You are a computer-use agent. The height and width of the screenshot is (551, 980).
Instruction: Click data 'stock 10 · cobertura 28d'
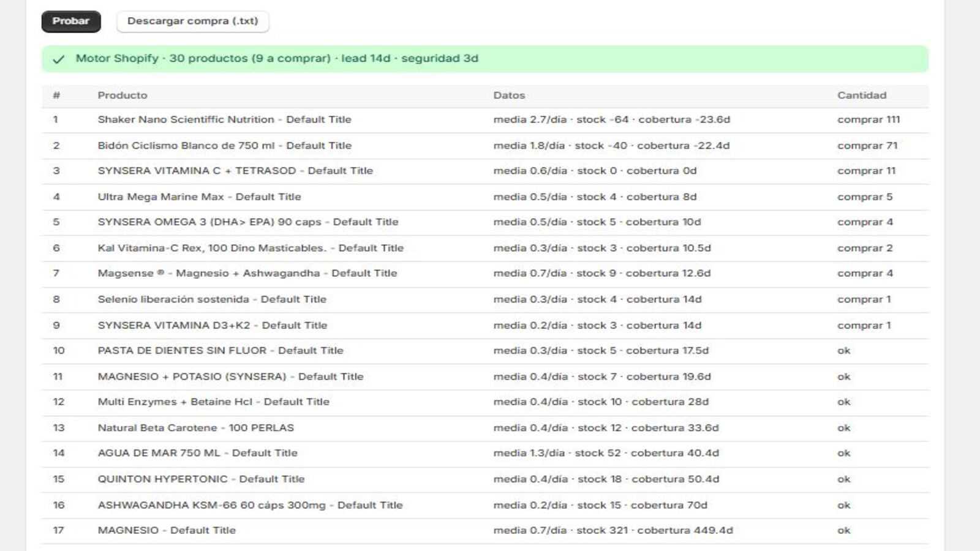pos(643,402)
